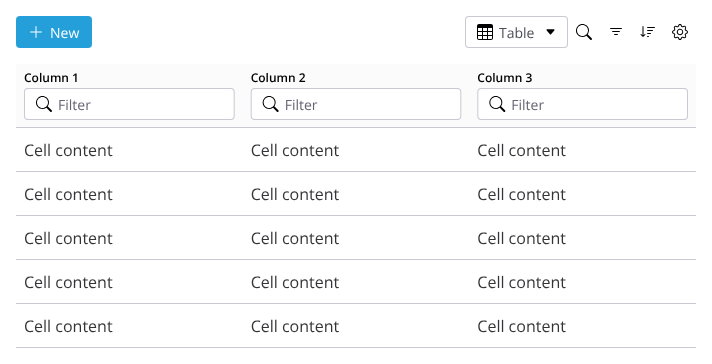The height and width of the screenshot is (364, 712).
Task: Open the filter lines icon
Action: (616, 32)
